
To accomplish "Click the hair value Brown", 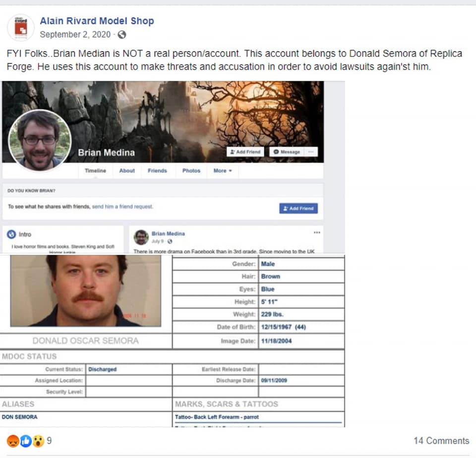I will pyautogui.click(x=271, y=277).
